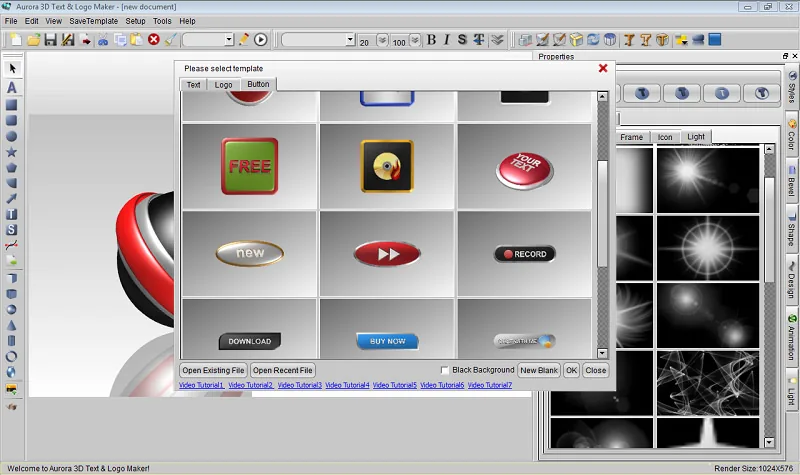Toggle Bold text formatting
The image size is (800, 475).
(x=432, y=40)
